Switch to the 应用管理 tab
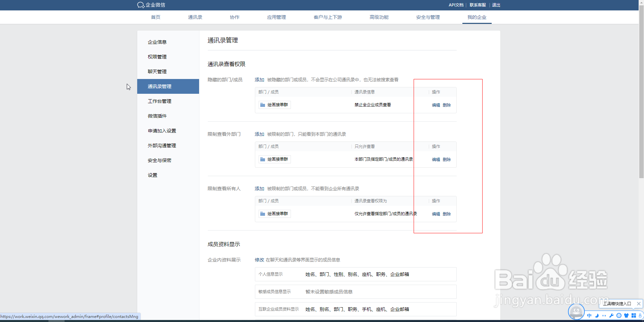Image resolution: width=644 pixels, height=322 pixels. click(x=276, y=17)
